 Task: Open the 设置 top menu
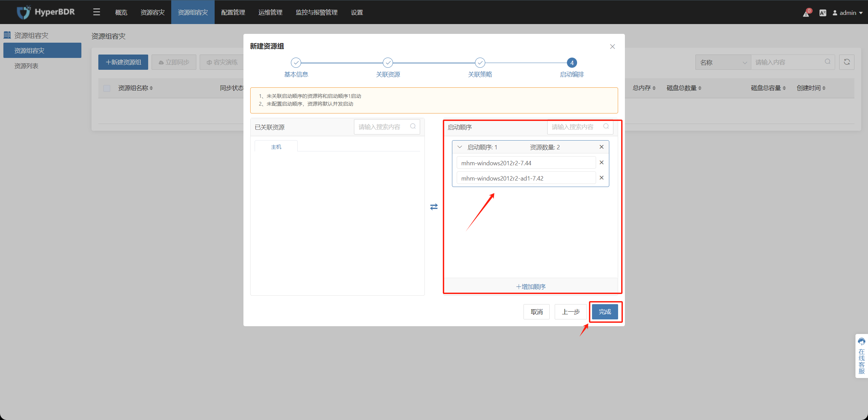click(x=357, y=12)
